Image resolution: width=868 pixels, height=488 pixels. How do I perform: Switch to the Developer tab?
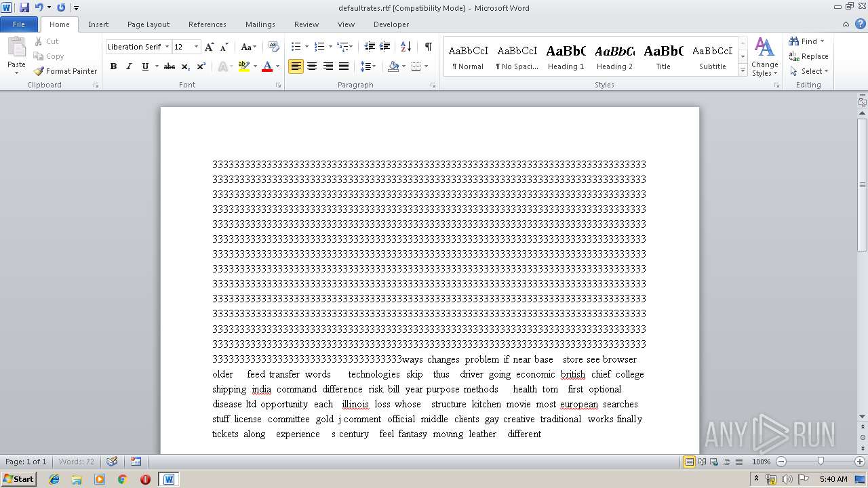[391, 24]
